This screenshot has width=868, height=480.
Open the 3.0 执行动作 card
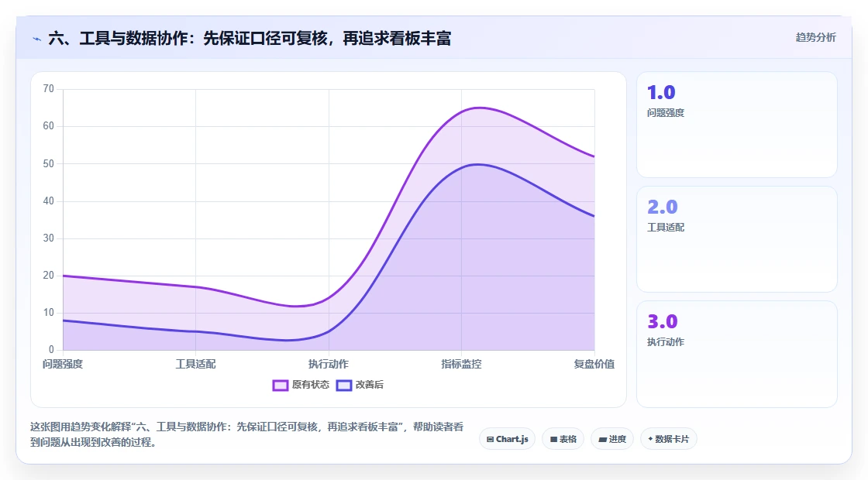tap(737, 354)
